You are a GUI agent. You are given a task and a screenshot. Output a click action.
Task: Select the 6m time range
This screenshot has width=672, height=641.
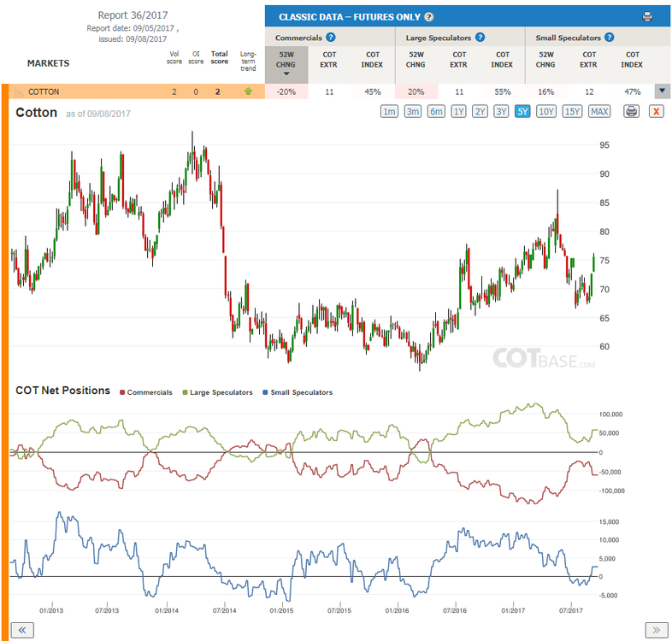(436, 111)
